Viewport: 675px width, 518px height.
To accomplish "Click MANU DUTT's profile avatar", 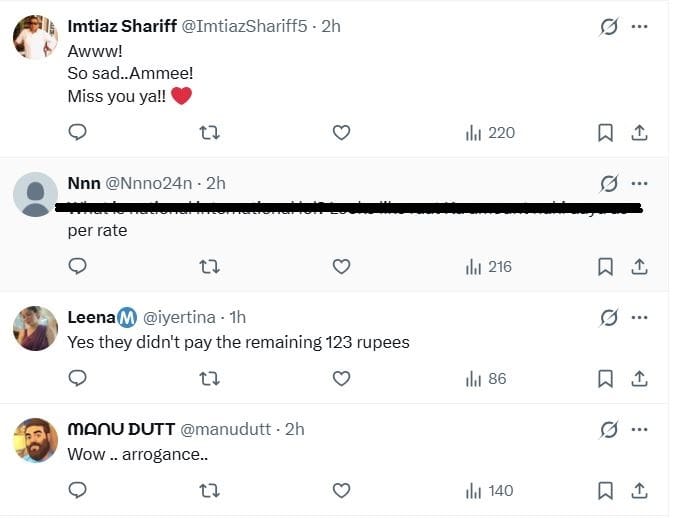I will [35, 440].
